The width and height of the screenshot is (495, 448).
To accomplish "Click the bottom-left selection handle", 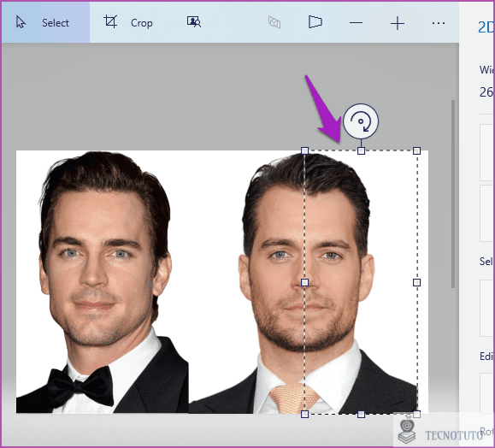I will coord(304,414).
